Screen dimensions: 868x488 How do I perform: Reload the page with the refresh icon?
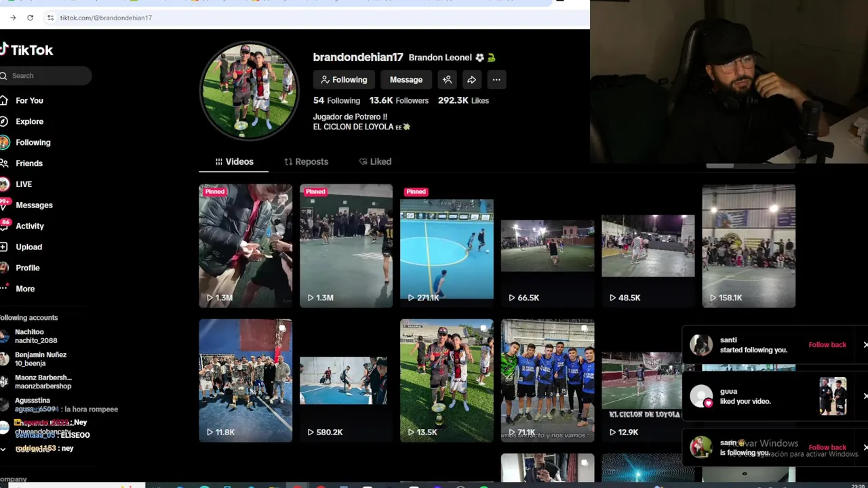click(30, 18)
